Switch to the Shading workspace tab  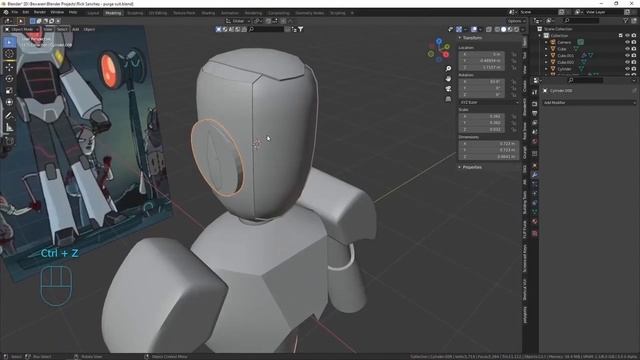click(x=208, y=13)
